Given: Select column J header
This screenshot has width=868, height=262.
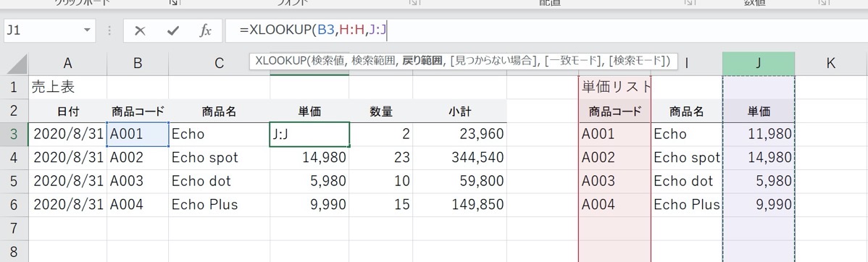Looking at the screenshot, I should point(759,64).
